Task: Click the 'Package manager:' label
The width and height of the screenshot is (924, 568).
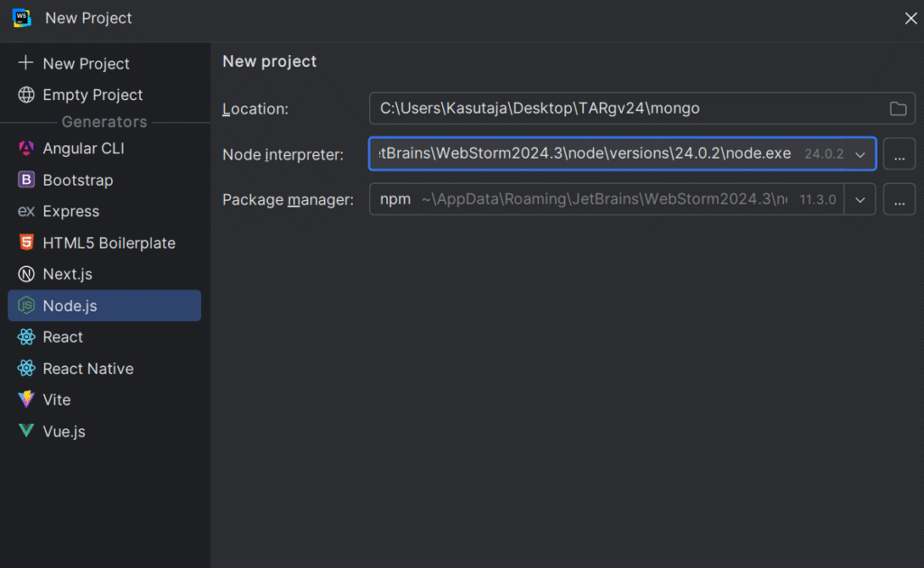Action: (288, 199)
